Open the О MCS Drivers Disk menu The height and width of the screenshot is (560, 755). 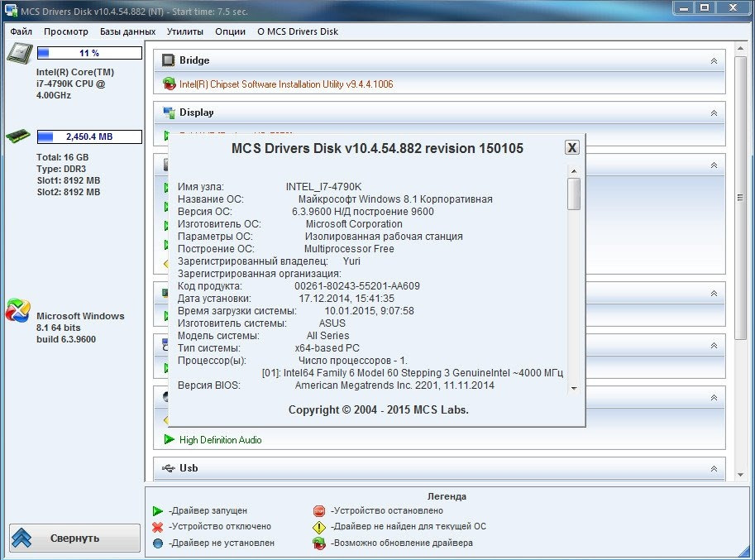point(298,31)
